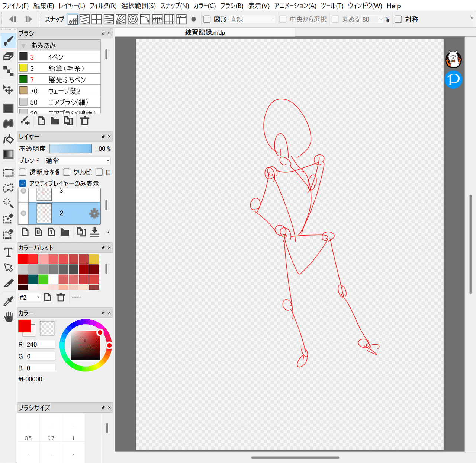Adjust the layer 不透明度 slider
Viewport: 476px width, 463px height.
[70, 149]
